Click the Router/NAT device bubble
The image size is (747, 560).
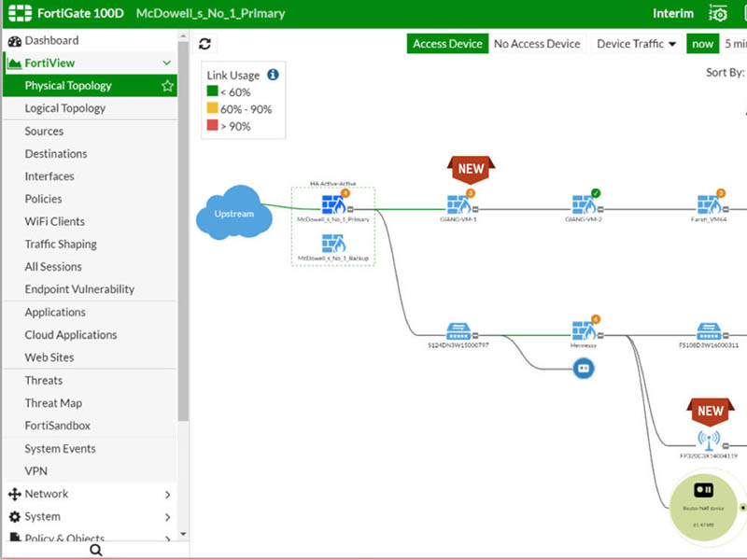[x=703, y=507]
